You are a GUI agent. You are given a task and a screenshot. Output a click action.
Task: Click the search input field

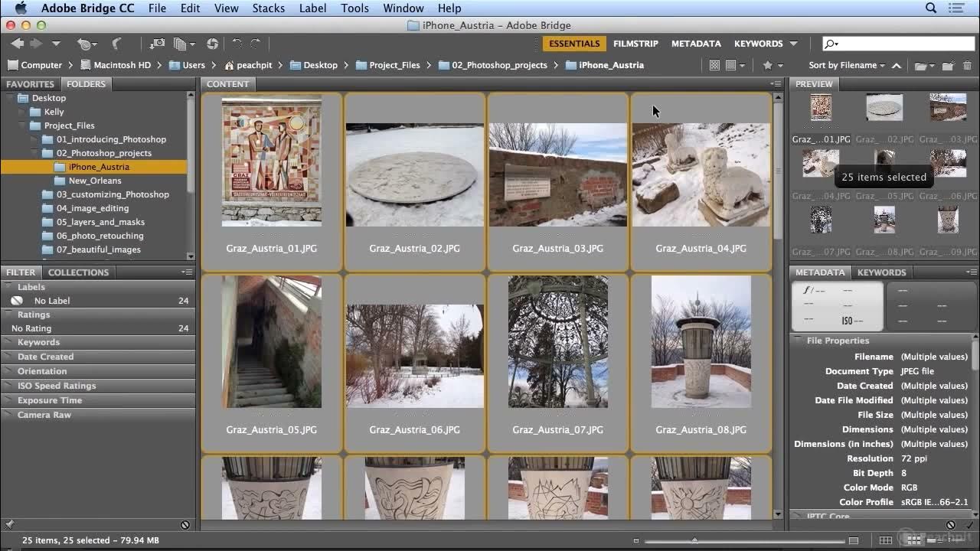pyautogui.click(x=898, y=44)
